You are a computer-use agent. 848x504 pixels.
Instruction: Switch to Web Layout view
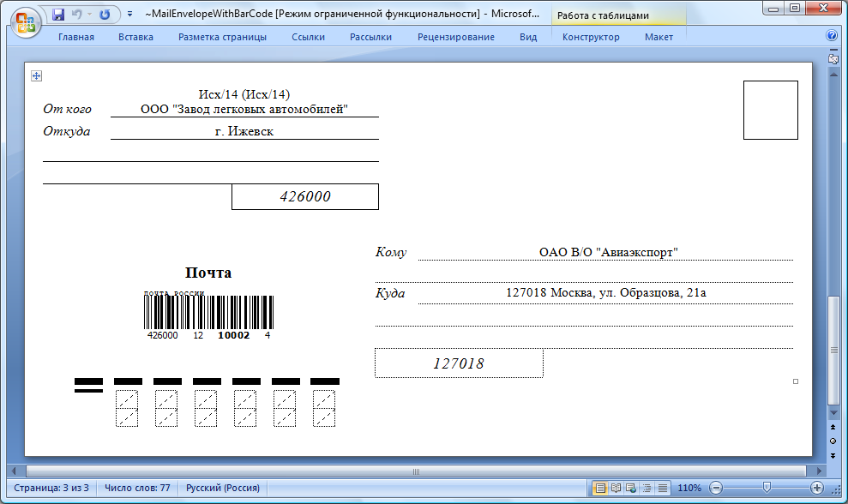point(631,488)
